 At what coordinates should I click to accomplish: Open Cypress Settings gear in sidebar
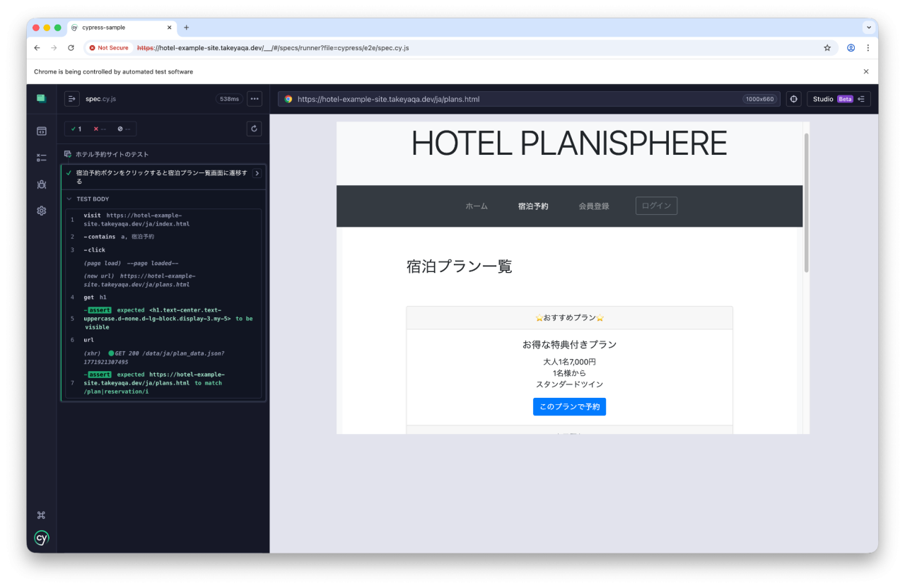click(x=42, y=211)
